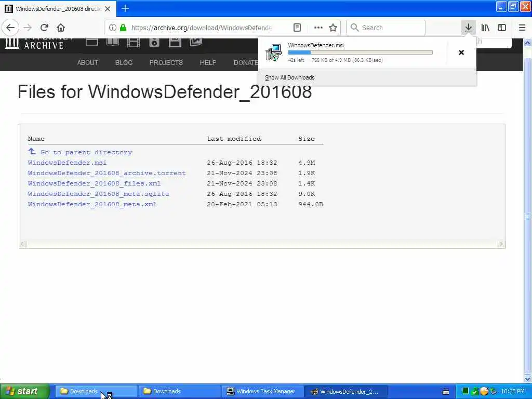The height and width of the screenshot is (399, 532).
Task: Download the WindowsDefender.msi file link
Action: (x=67, y=163)
